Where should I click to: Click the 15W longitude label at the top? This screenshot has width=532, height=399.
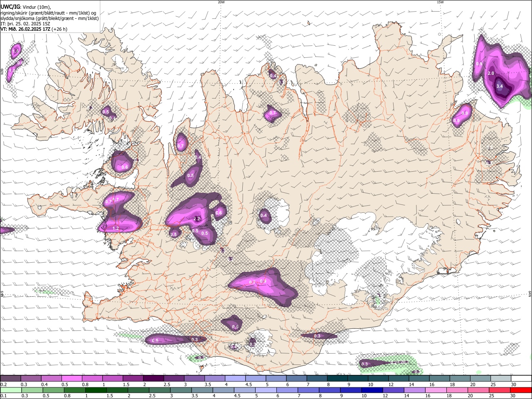pyautogui.click(x=440, y=2)
